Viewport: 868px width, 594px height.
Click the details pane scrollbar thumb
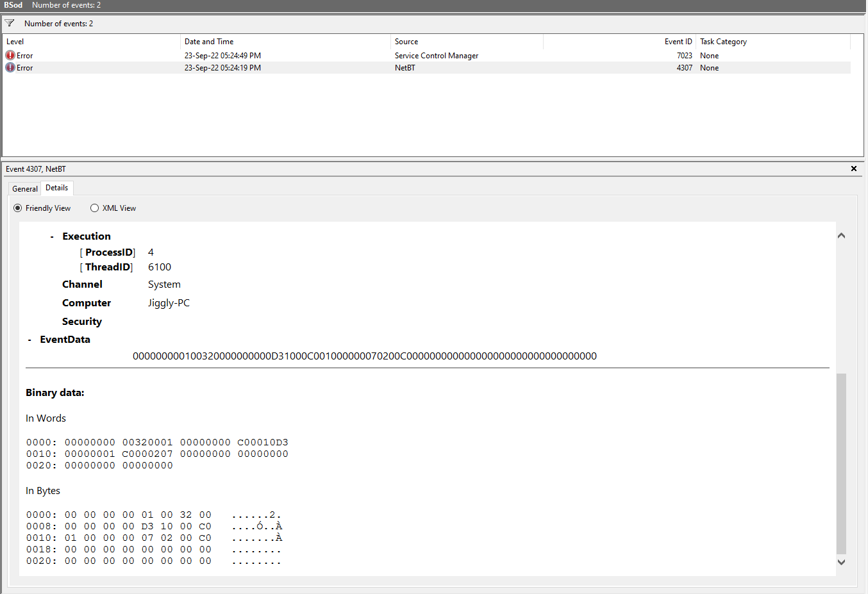842,463
